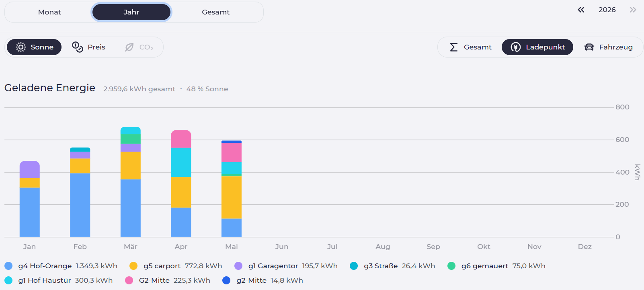The width and height of the screenshot is (644, 290).
Task: Click the sun icon in Sonne button
Action: 21,47
